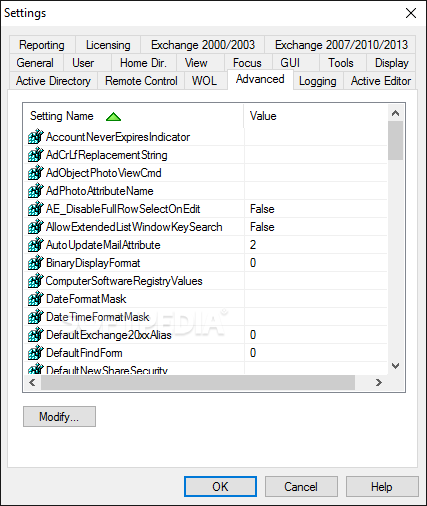Select the AdPhotoAttributeName setting
The height and width of the screenshot is (506, 427).
pyautogui.click(x=206, y=191)
